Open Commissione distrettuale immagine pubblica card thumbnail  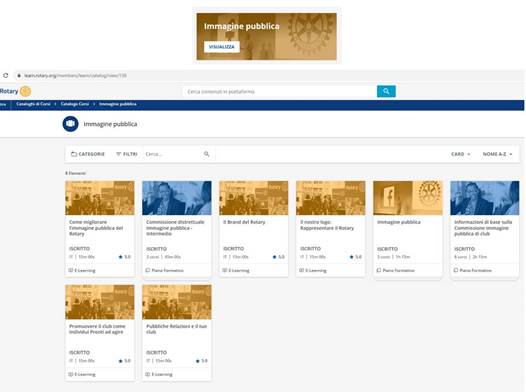(177, 198)
